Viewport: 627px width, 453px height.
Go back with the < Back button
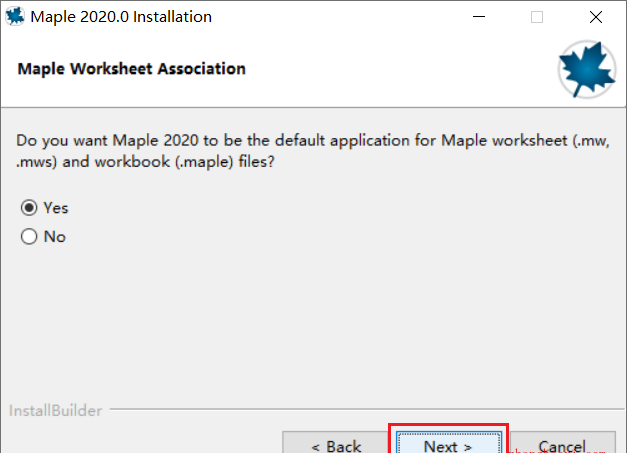coord(336,443)
